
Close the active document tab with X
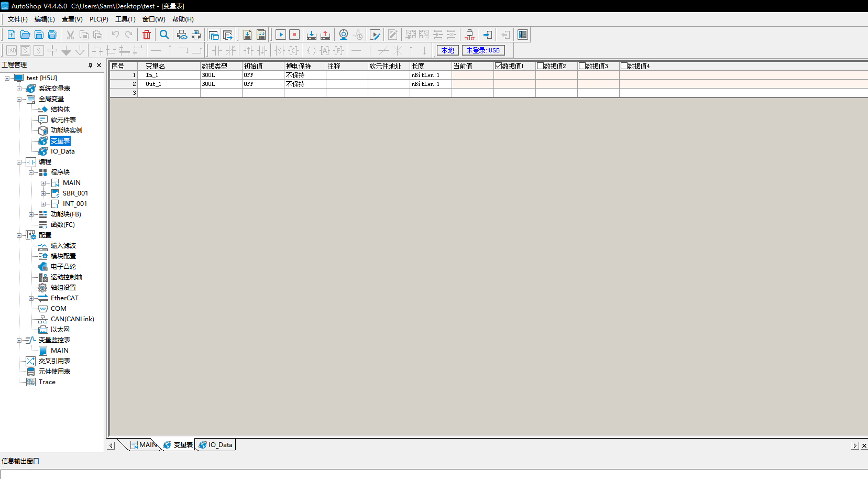pos(864,445)
